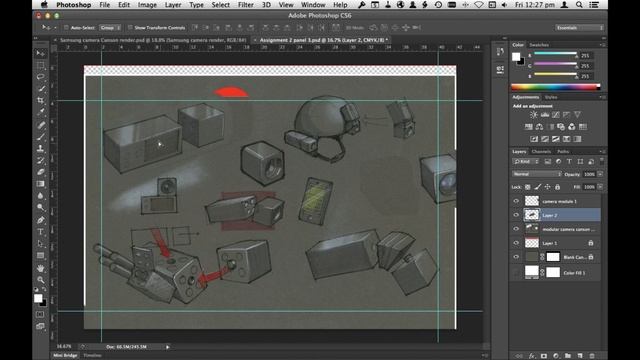Select the Clone Stamp tool
The height and width of the screenshot is (360, 640).
[40, 149]
